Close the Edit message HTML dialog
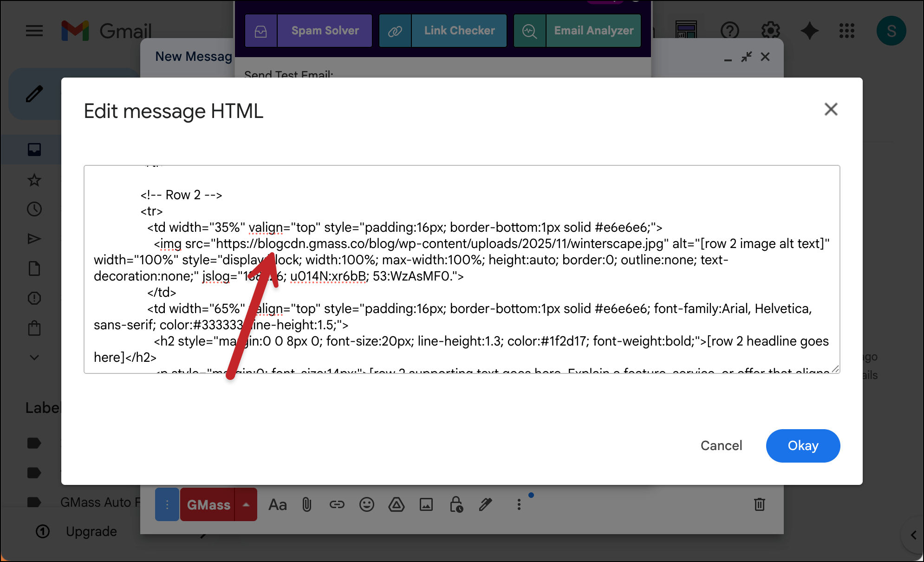Image resolution: width=924 pixels, height=562 pixels. tap(830, 110)
